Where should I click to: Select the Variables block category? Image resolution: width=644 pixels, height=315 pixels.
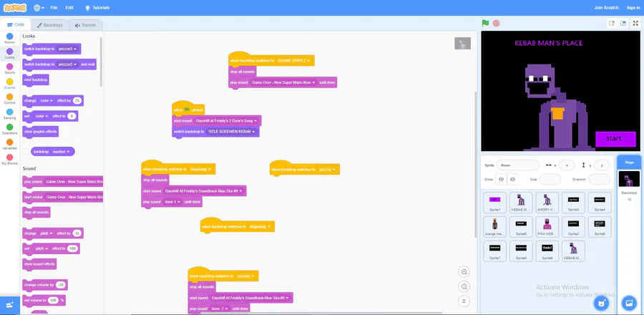click(10, 145)
